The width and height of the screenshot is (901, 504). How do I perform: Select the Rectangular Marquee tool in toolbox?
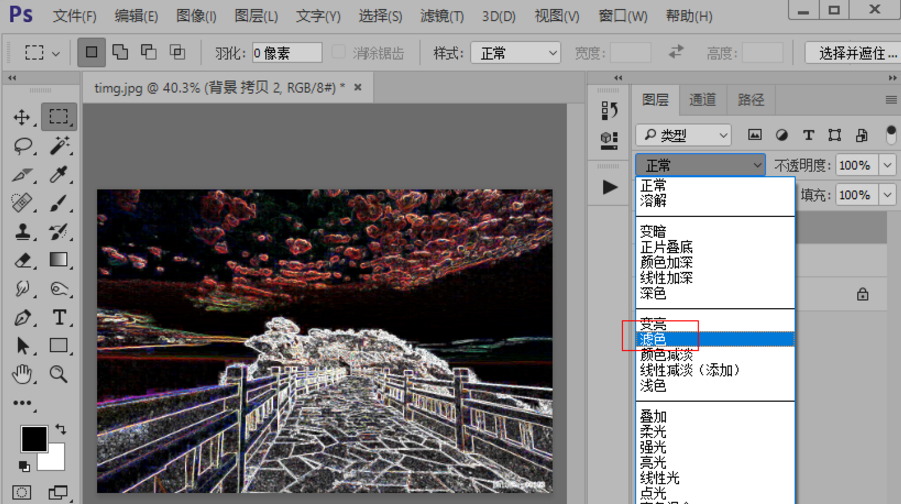pyautogui.click(x=58, y=117)
